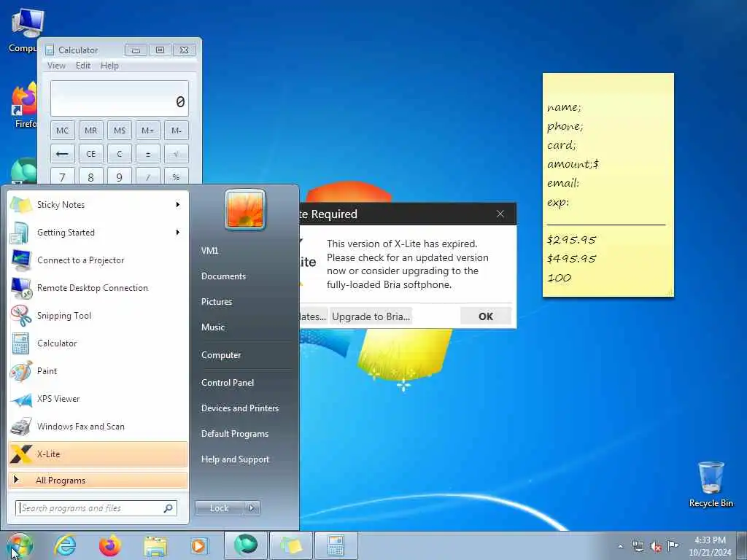Image resolution: width=747 pixels, height=560 pixels.
Task: Open Action Center flag icon
Action: pos(673,546)
